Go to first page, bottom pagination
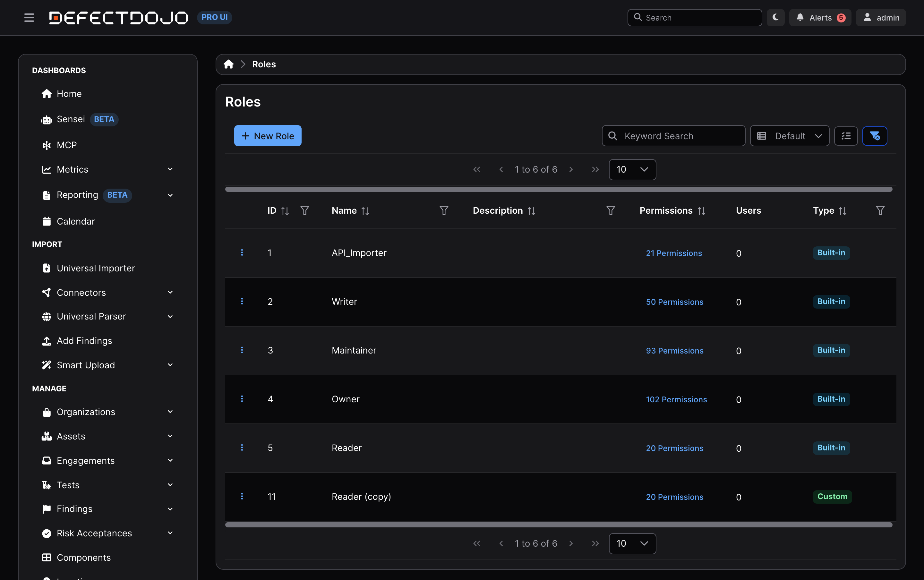Image resolution: width=924 pixels, height=580 pixels. [477, 543]
